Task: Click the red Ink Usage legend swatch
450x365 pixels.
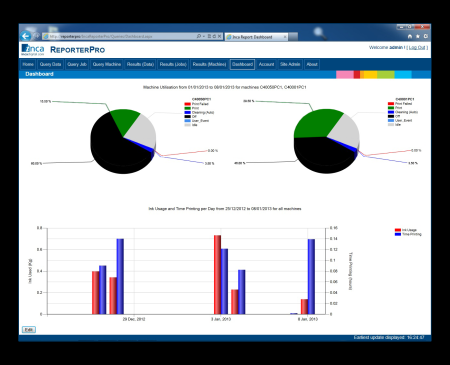Action: click(x=398, y=230)
